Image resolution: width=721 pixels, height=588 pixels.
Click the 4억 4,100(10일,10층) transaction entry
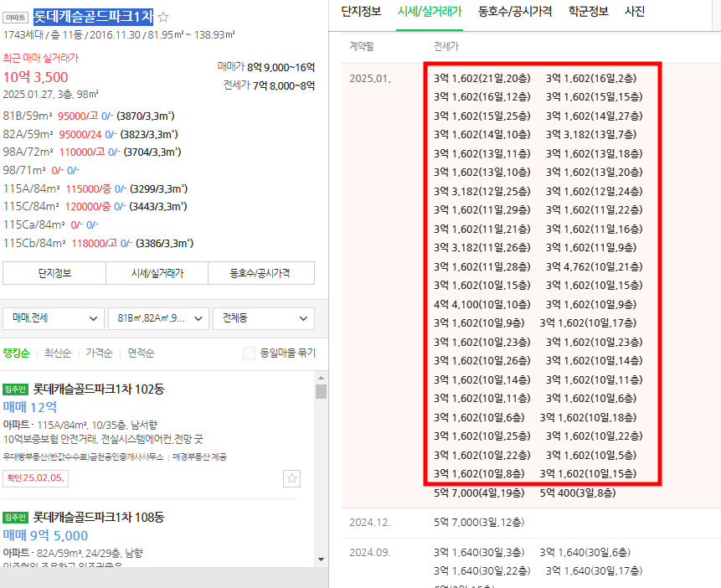(x=482, y=305)
